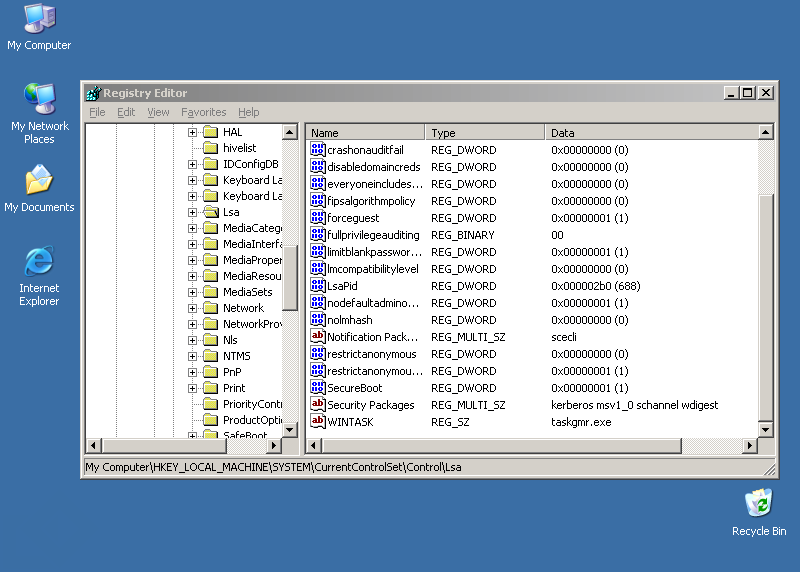The height and width of the screenshot is (572, 800).
Task: Sort values by the Data column header
Action: (652, 133)
